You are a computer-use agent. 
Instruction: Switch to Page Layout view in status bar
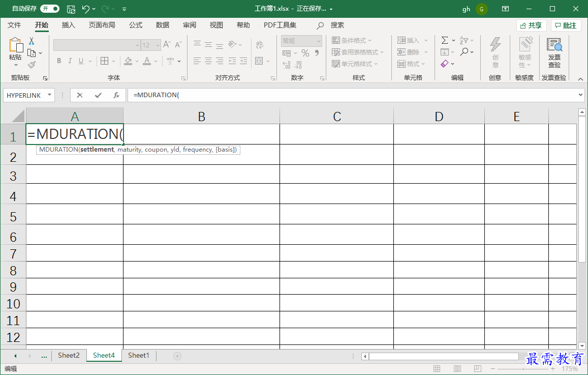click(x=457, y=368)
